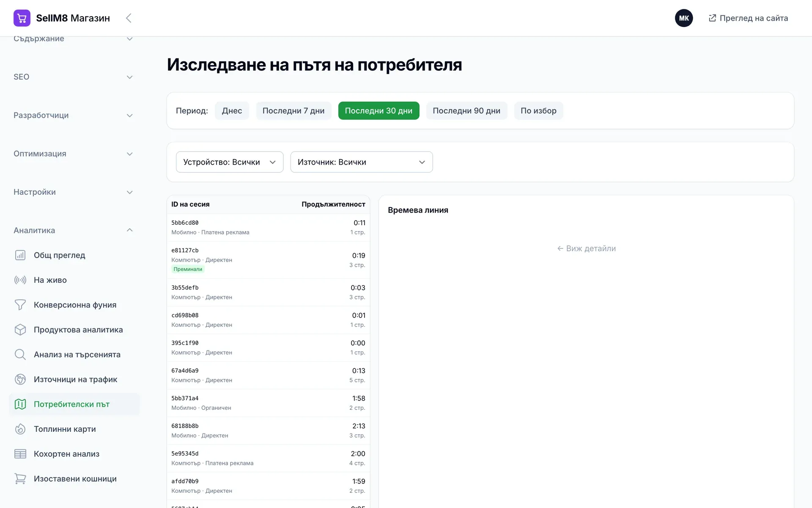Open the Кохортен анализ menu label
Viewport: 812px width, 508px height.
[66, 454]
